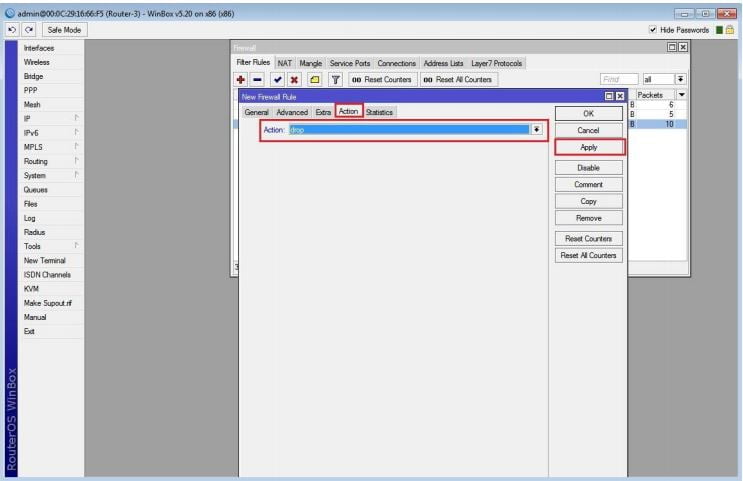
Task: Click the blue checkmark enable icon
Action: 278,79
